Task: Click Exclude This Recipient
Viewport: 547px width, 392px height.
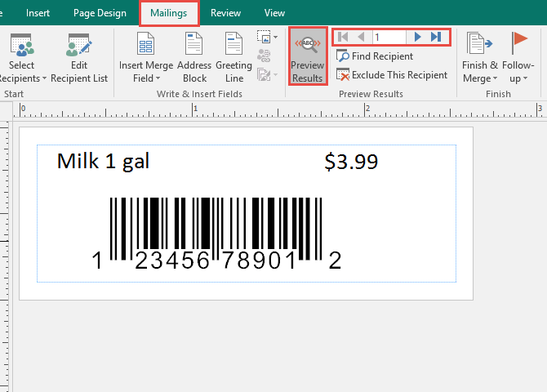Action: pyautogui.click(x=392, y=75)
